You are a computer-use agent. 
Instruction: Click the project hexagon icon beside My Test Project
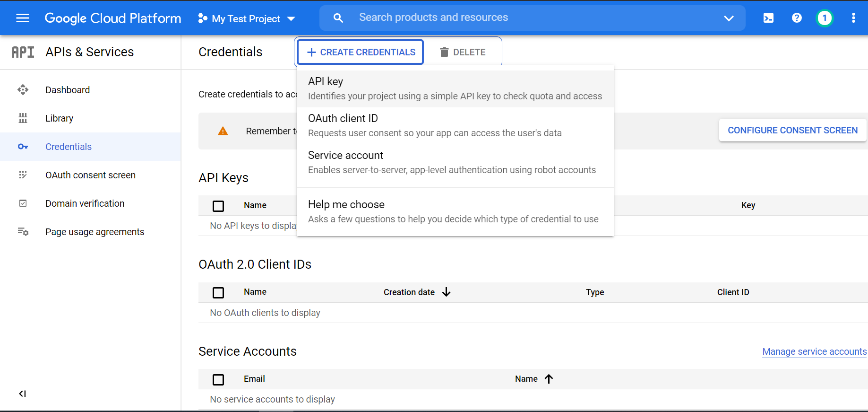point(203,18)
